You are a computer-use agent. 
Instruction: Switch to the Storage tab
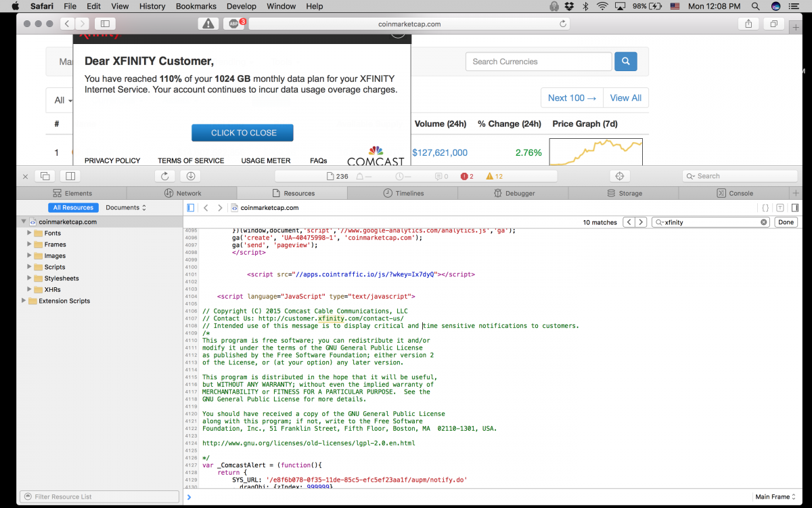[624, 193]
